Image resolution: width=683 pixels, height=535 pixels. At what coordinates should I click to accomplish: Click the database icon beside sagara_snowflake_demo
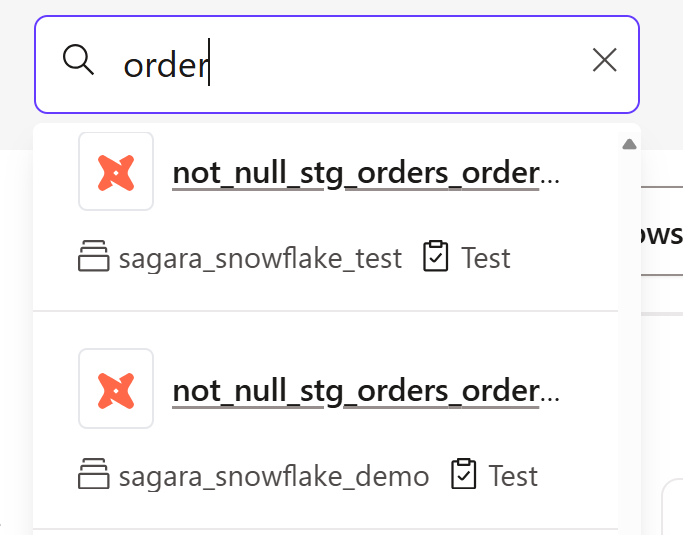pyautogui.click(x=94, y=474)
